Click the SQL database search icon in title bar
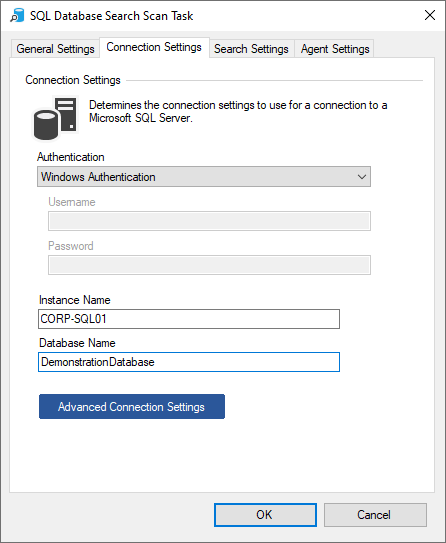446x543 pixels. [x=17, y=16]
